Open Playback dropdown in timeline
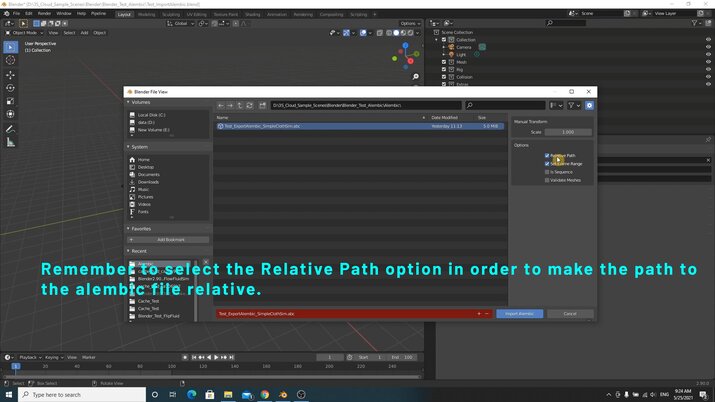The image size is (715, 402). 30,357
